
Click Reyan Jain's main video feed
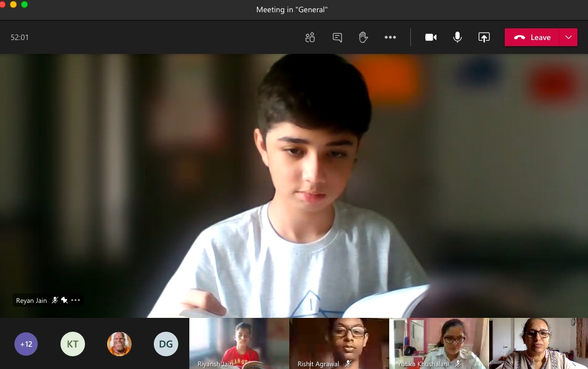tap(294, 186)
